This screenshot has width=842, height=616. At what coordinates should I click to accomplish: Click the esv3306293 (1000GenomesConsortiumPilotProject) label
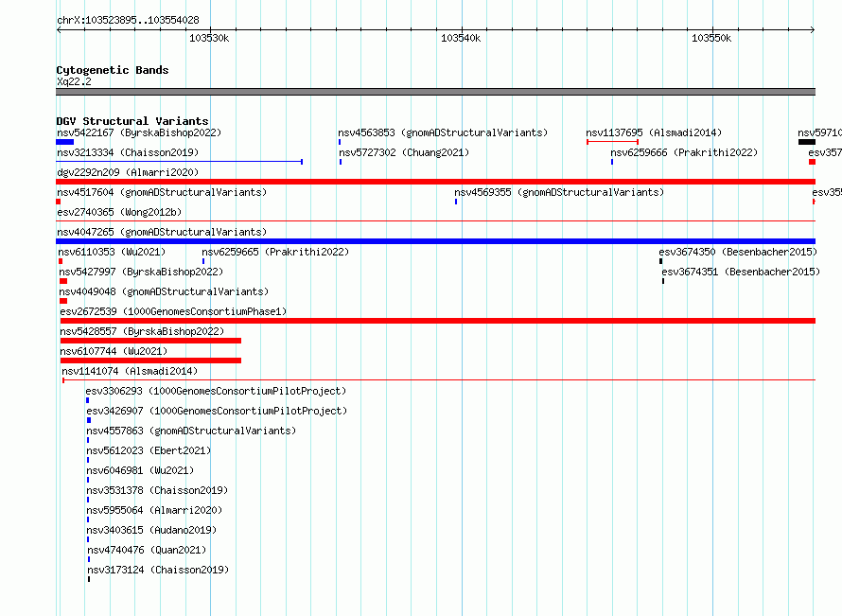[x=216, y=391]
